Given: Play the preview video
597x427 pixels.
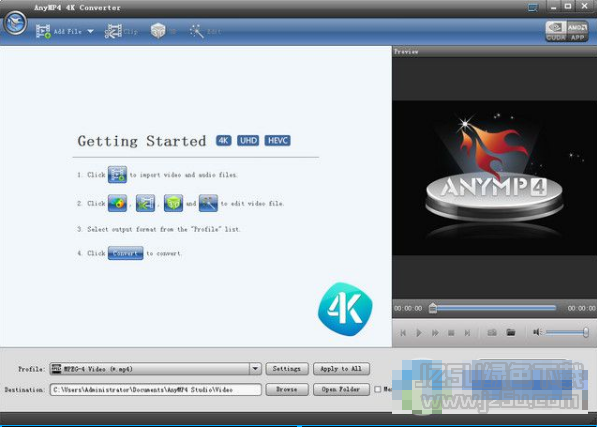Looking at the screenshot, I should [419, 333].
